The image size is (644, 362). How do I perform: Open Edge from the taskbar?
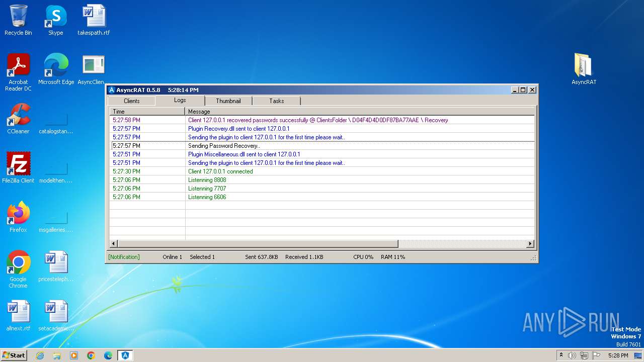coord(108,355)
